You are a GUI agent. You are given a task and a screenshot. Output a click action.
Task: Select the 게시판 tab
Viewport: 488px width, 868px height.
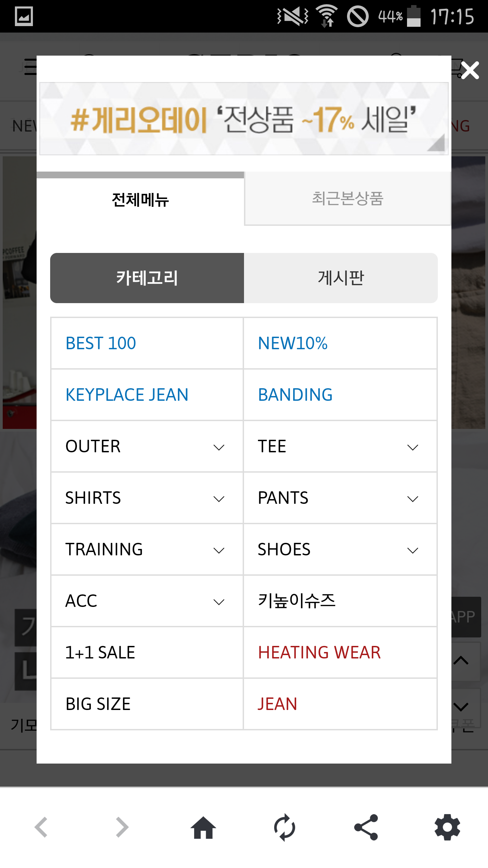tap(341, 278)
